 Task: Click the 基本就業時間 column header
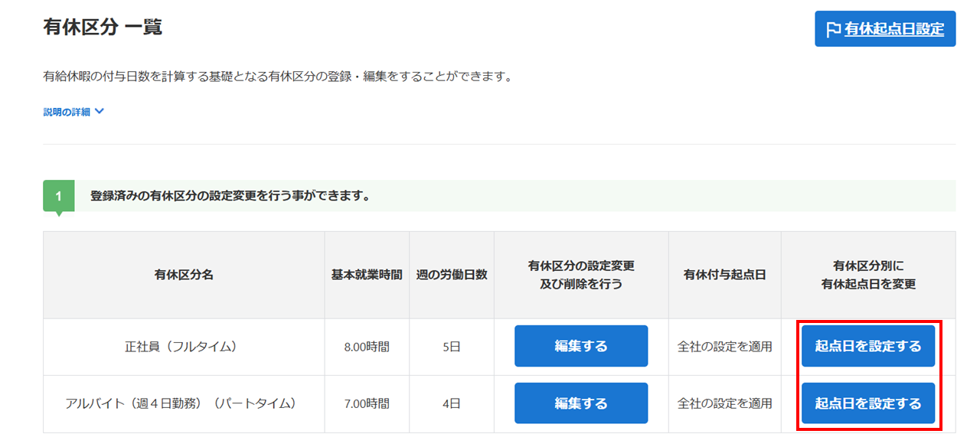[x=367, y=275]
